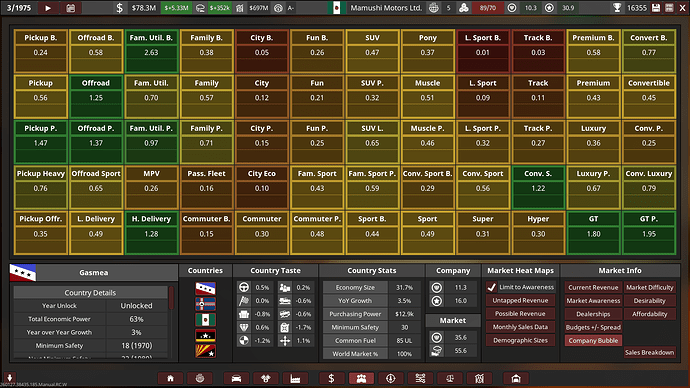
Task: Click the play time button
Action: [48, 8]
